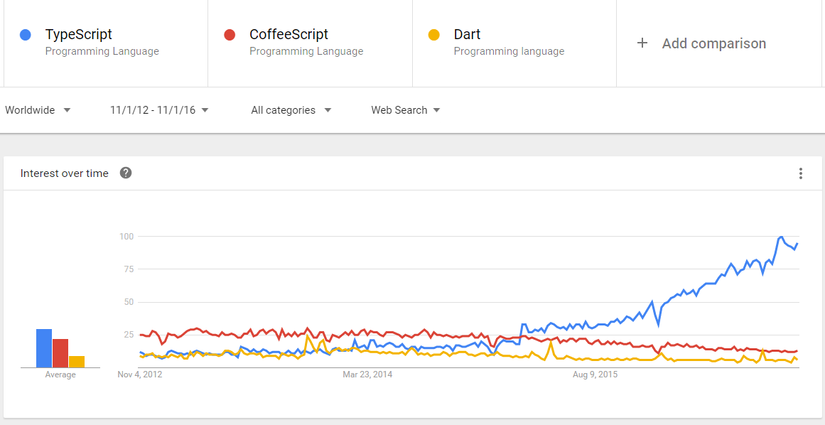Click the Nov 4, 2012 timeline label

click(x=140, y=375)
